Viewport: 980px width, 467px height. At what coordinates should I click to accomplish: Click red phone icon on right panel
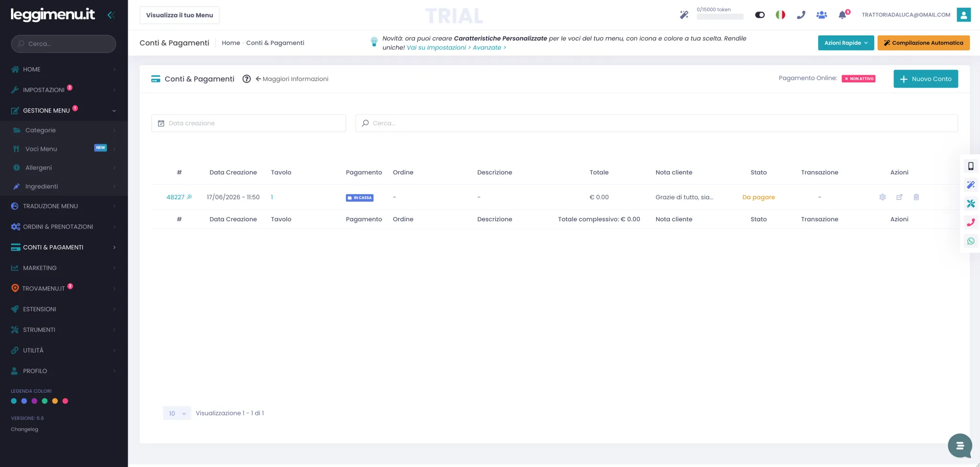[x=970, y=222]
